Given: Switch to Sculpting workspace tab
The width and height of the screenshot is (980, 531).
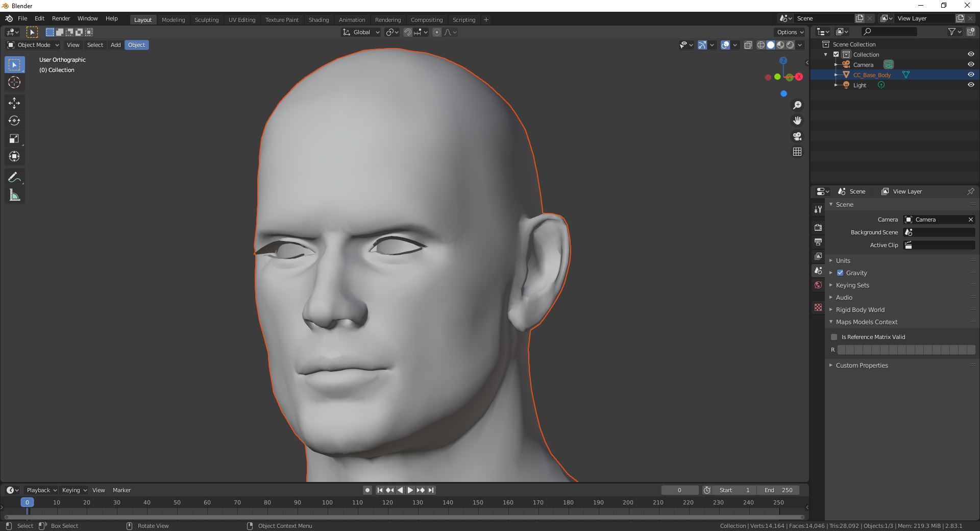Looking at the screenshot, I should click(x=207, y=19).
